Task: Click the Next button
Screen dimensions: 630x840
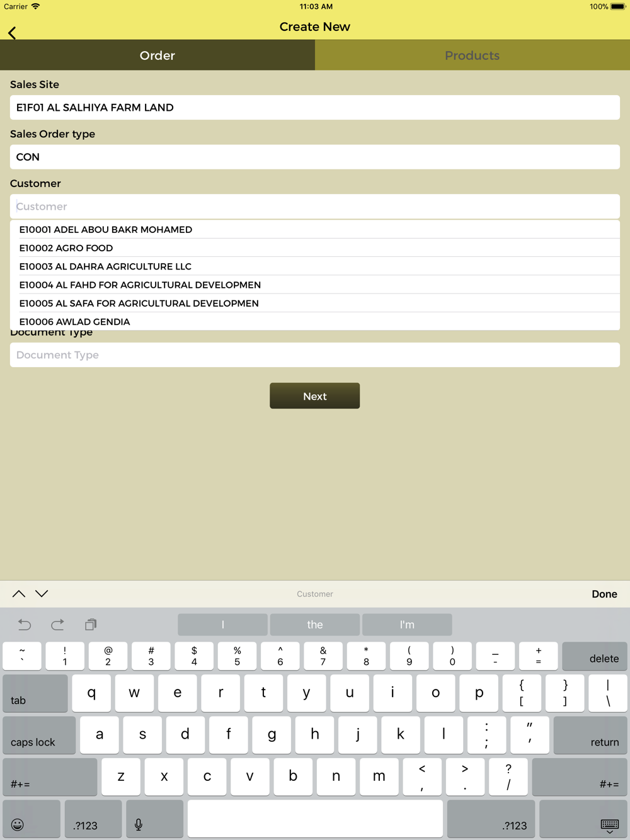Action: 315,396
